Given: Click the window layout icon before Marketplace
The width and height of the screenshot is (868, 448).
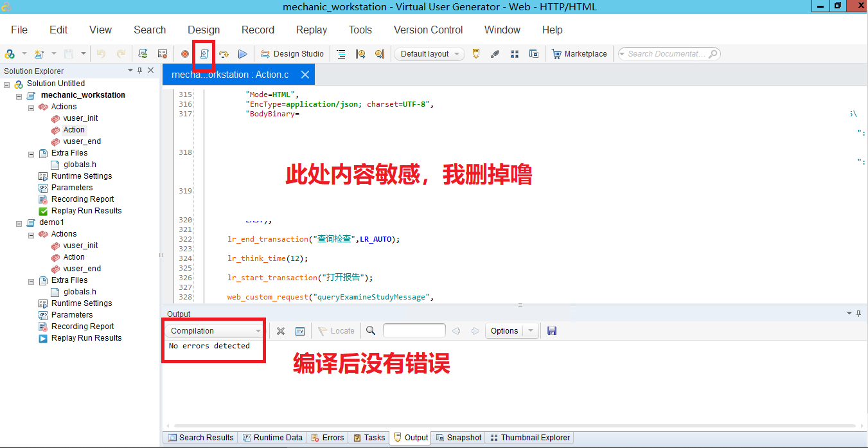Looking at the screenshot, I should (534, 54).
